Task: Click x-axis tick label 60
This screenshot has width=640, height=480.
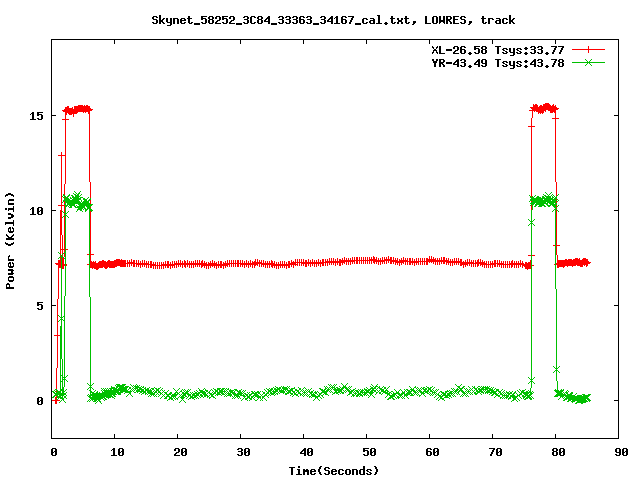Action: coord(432,452)
